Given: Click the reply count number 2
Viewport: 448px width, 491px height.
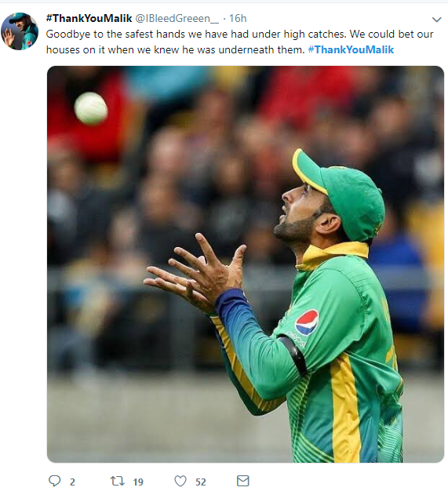Looking at the screenshot, I should tap(72, 482).
